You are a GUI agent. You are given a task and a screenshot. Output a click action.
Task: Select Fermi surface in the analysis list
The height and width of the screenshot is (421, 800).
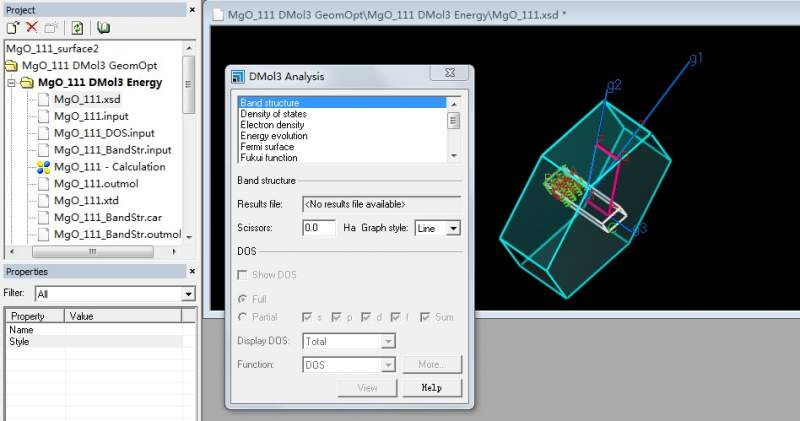(342, 146)
